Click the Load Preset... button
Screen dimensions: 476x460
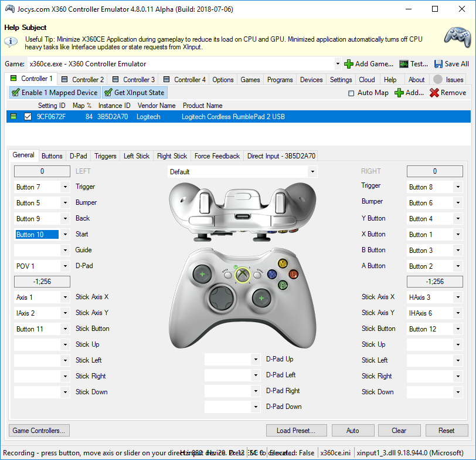296,431
